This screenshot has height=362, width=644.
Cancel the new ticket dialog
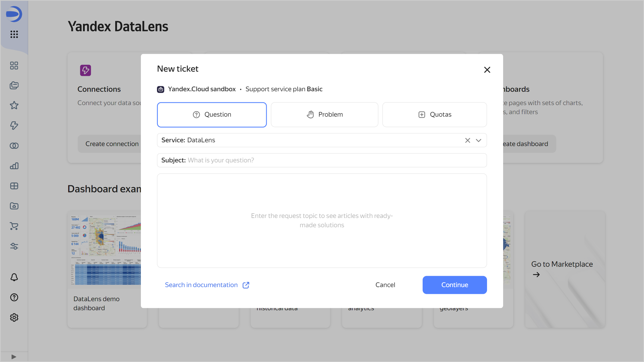385,285
